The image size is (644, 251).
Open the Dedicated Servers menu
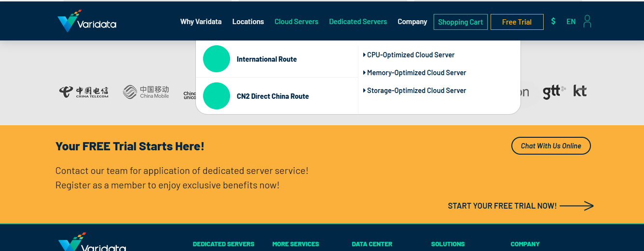coord(358,22)
